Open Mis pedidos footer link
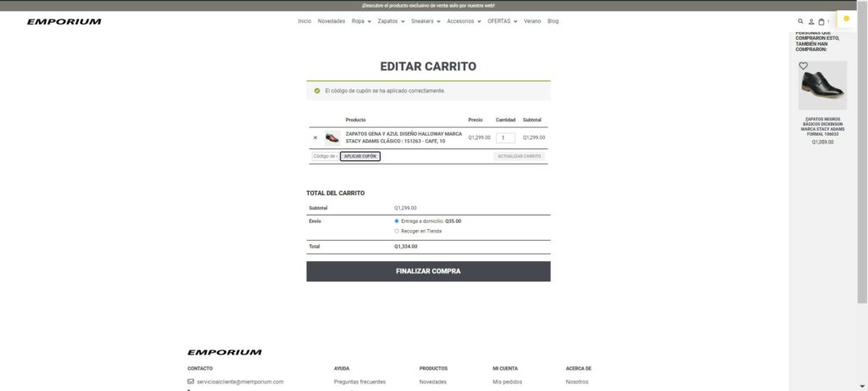This screenshot has width=868, height=391. point(507,382)
